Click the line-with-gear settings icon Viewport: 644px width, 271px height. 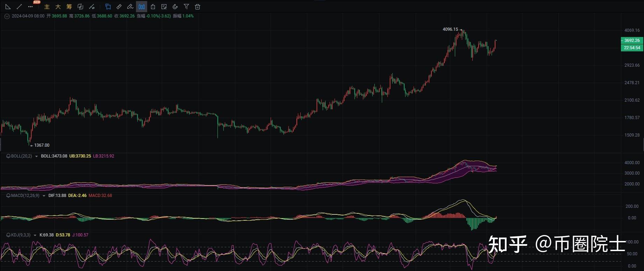click(92, 7)
